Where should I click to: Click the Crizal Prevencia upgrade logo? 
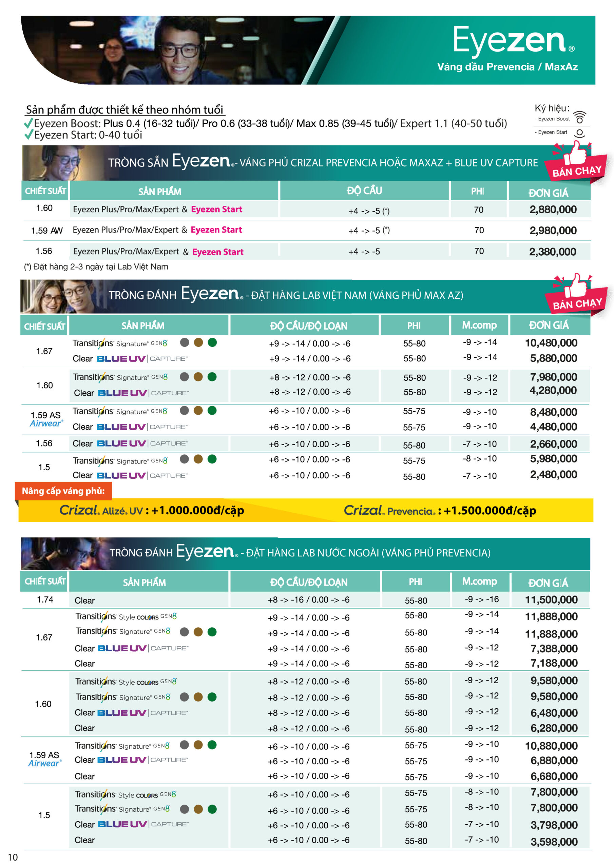(x=390, y=511)
